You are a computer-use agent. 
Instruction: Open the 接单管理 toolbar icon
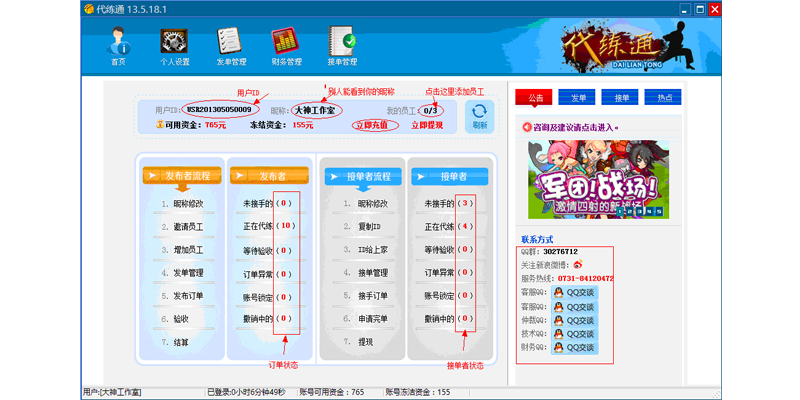(342, 47)
